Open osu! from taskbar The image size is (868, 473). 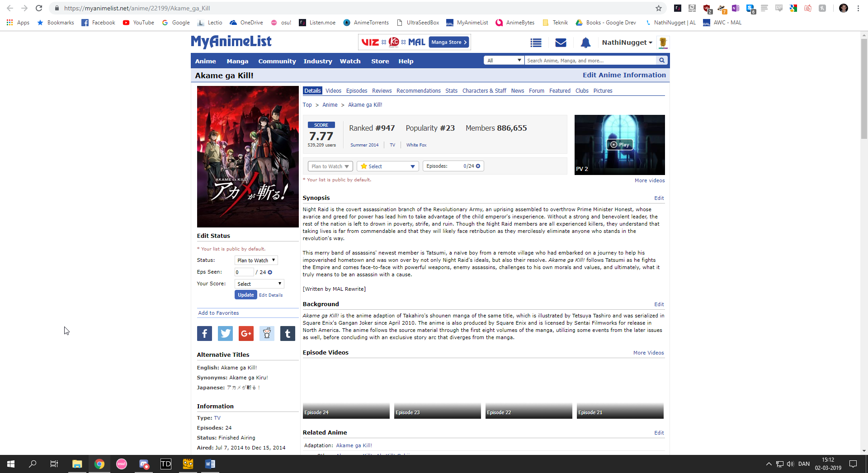(x=122, y=464)
